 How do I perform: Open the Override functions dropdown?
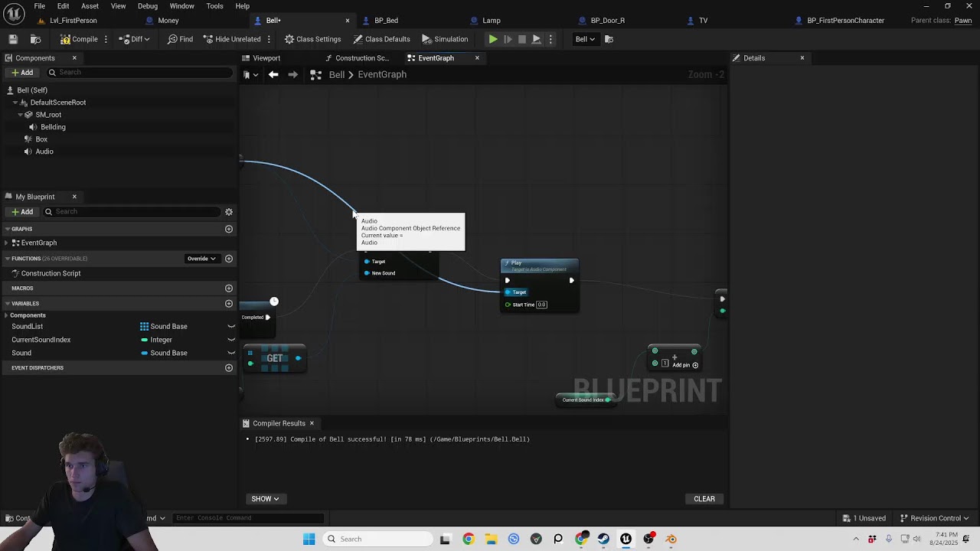201,259
